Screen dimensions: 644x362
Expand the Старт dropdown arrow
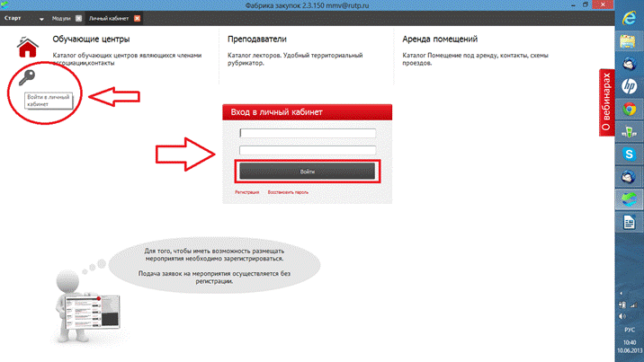click(x=41, y=19)
